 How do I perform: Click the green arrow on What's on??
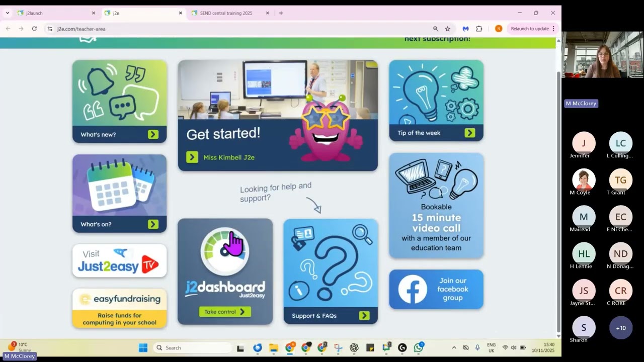point(153,224)
